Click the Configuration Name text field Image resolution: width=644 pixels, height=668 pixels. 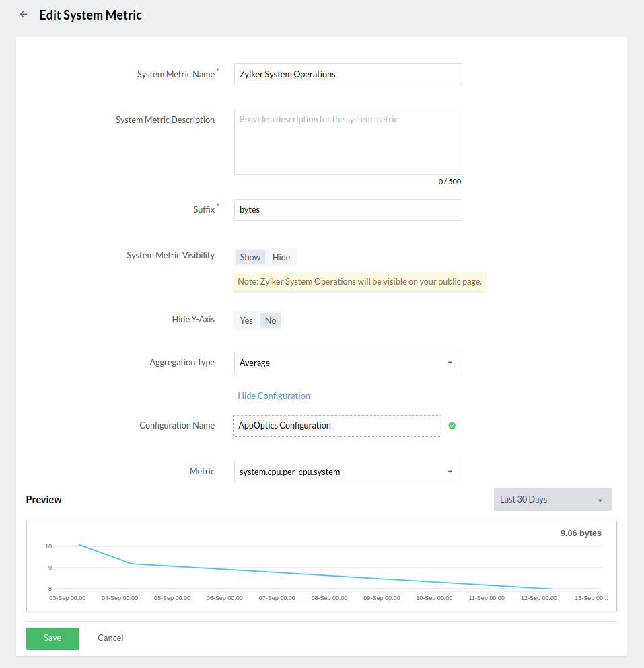click(x=336, y=426)
